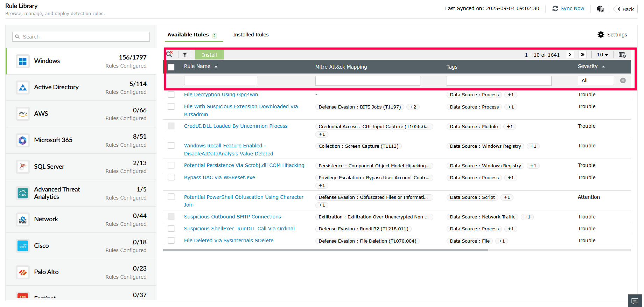The image size is (644, 307).
Task: Click the Back button
Action: click(x=625, y=9)
